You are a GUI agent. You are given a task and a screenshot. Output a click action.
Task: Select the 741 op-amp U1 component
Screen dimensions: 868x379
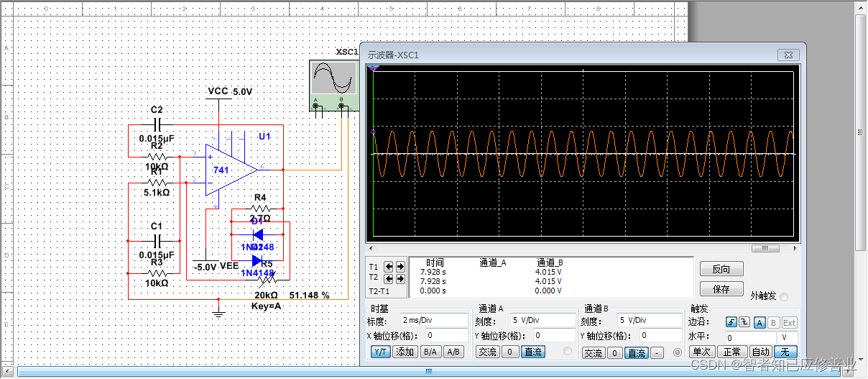[231, 170]
